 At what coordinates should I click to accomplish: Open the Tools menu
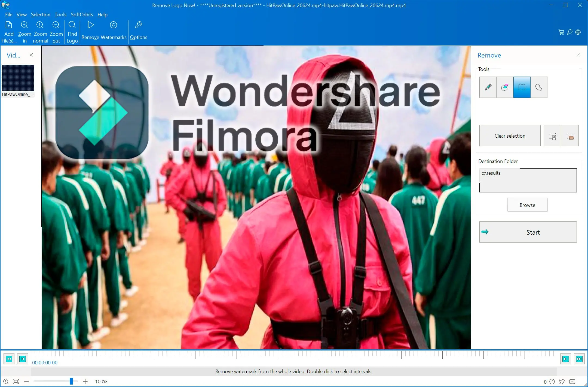60,14
